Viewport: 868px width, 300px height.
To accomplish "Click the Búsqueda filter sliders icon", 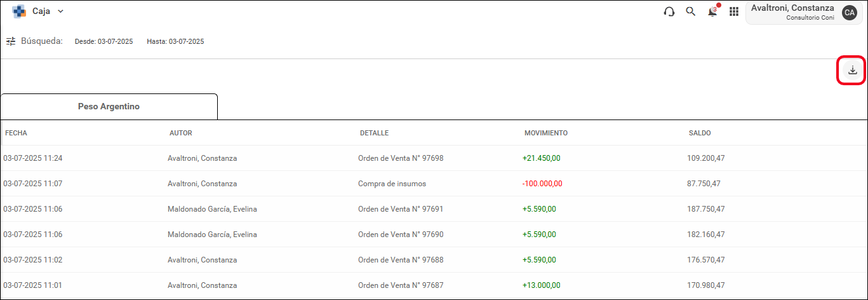I will pos(11,41).
